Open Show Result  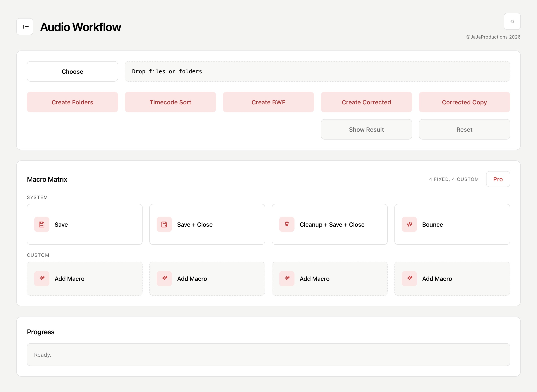tap(366, 129)
